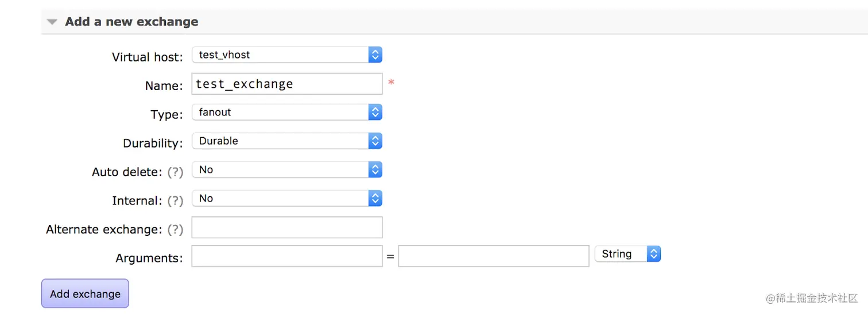
Task: Collapse the Add a new exchange triangle
Action: (52, 22)
